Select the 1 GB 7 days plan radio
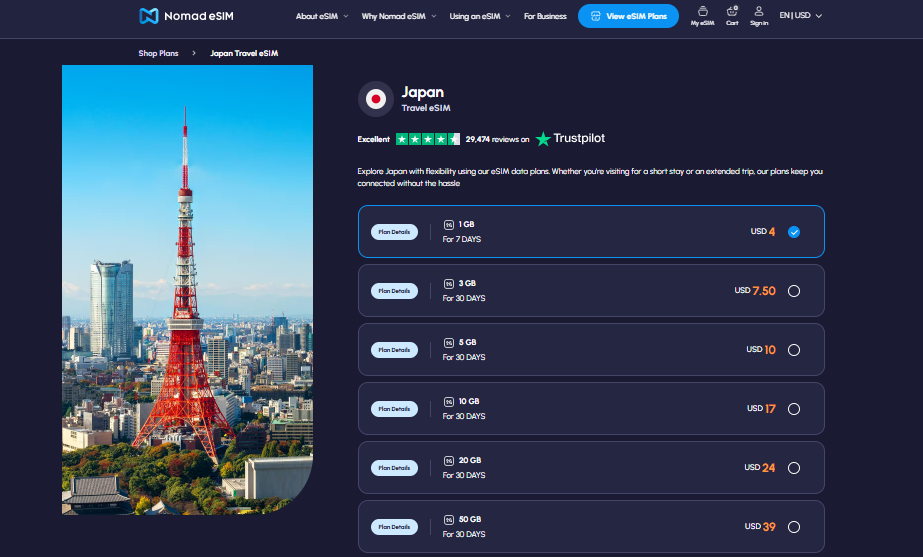923x557 pixels. coord(793,232)
